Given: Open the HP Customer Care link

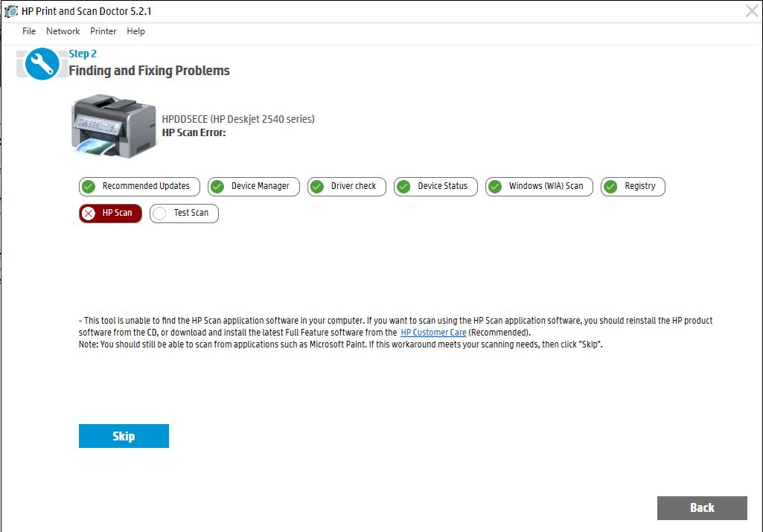Looking at the screenshot, I should (433, 333).
